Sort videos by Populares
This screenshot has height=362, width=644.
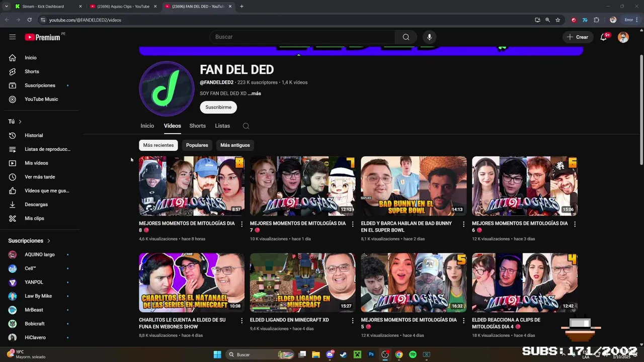197,145
